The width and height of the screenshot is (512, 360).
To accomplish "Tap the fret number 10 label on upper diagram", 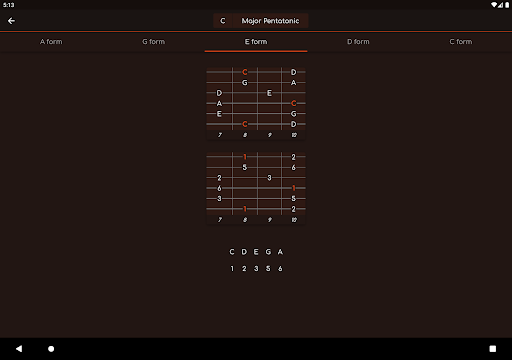I will [294, 135].
